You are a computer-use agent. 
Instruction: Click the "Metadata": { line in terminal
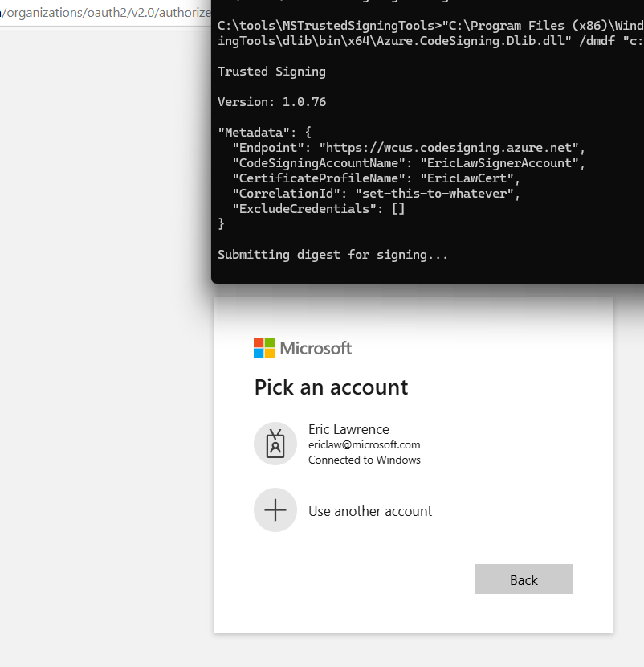click(264, 133)
